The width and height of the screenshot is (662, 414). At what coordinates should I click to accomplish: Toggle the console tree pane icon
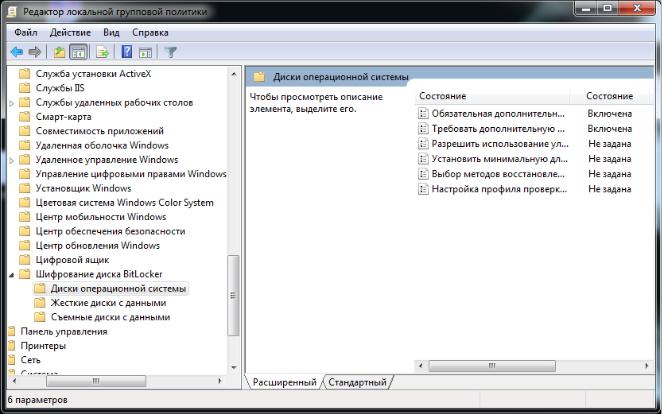click(x=79, y=52)
